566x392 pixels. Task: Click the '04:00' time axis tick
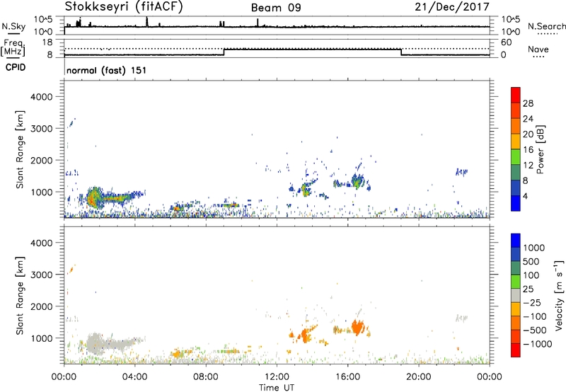click(135, 377)
